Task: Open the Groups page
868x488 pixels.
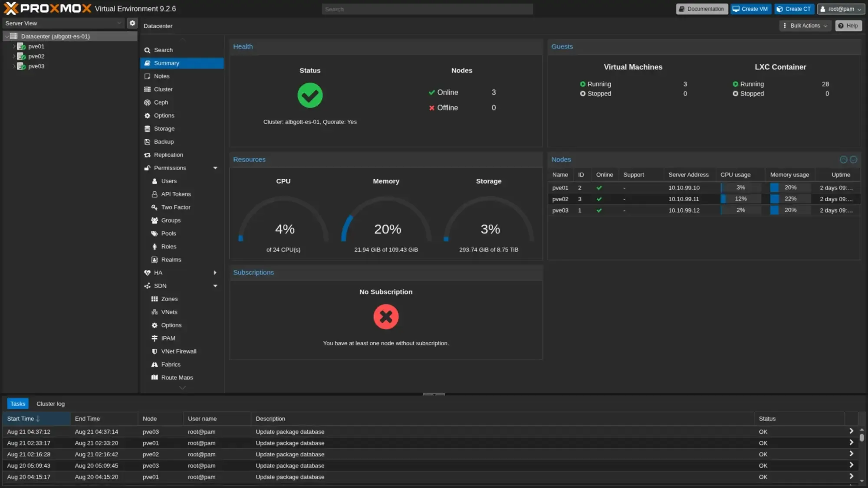Action: 171,220
